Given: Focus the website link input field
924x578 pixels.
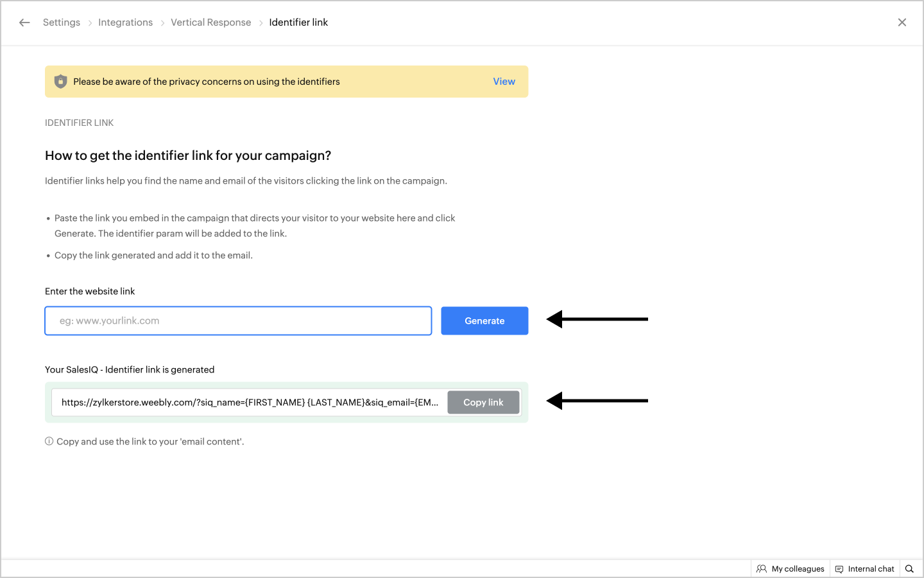Looking at the screenshot, I should click(238, 320).
